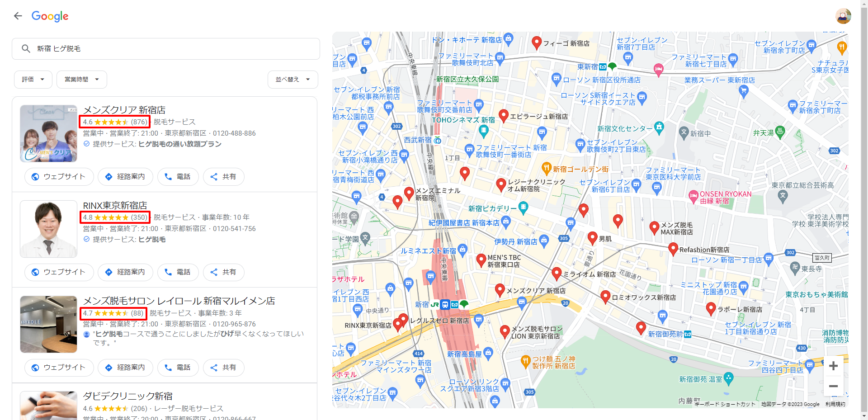This screenshot has width=868, height=420.
Task: Click the つけ麺 五ノ神製作所 restaurant marker
Action: (525, 361)
